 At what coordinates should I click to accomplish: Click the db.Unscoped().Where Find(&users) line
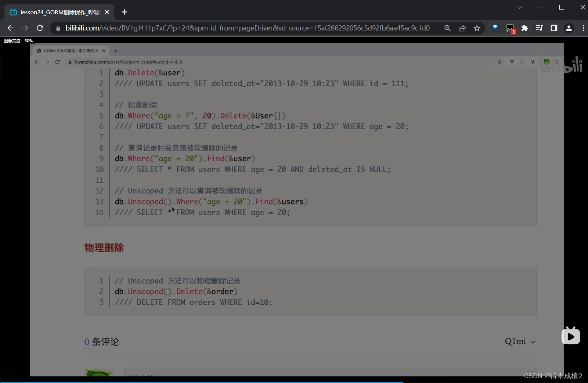211,202
